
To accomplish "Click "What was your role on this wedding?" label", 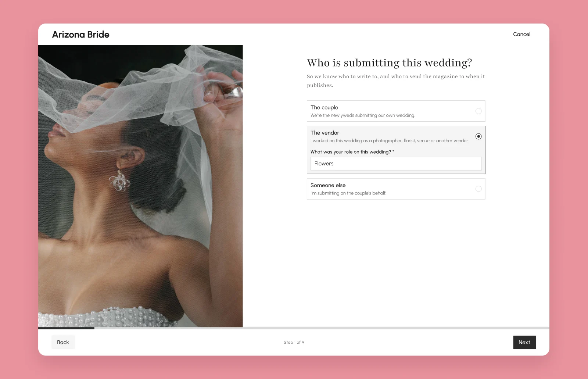I will pyautogui.click(x=352, y=152).
